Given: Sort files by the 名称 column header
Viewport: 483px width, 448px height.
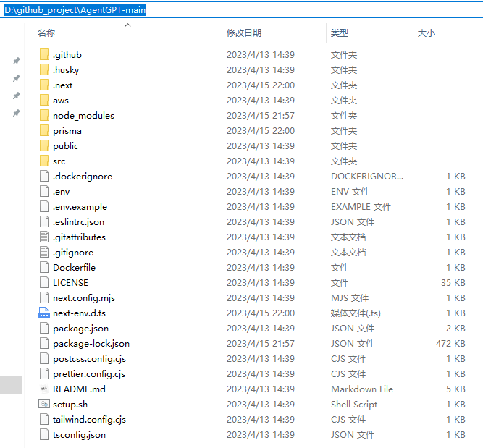Looking at the screenshot, I should (46, 33).
